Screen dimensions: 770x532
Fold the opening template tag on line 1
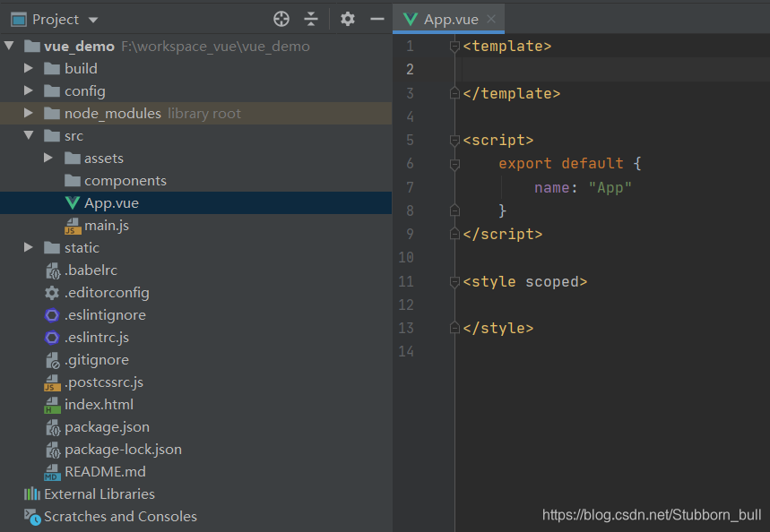(x=454, y=47)
